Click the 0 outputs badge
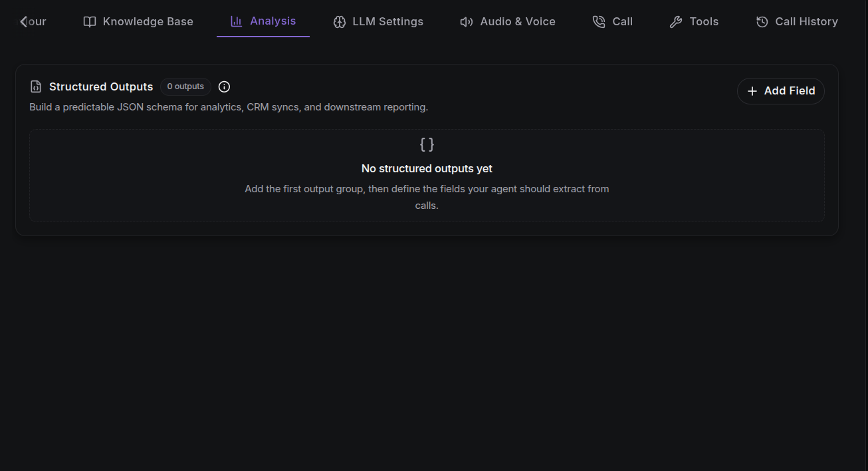 click(185, 86)
